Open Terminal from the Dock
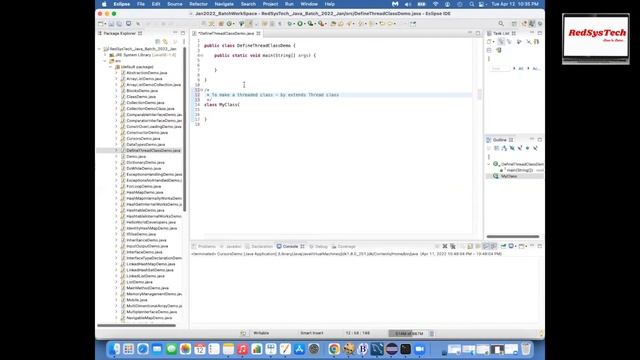640x360 pixels. [405, 349]
